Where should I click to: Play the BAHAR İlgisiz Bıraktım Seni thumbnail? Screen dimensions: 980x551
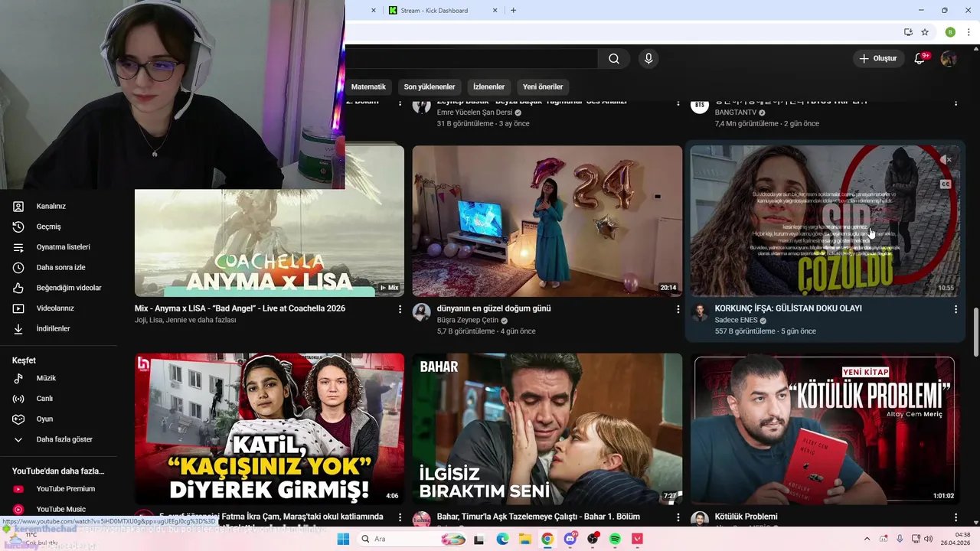(x=547, y=429)
